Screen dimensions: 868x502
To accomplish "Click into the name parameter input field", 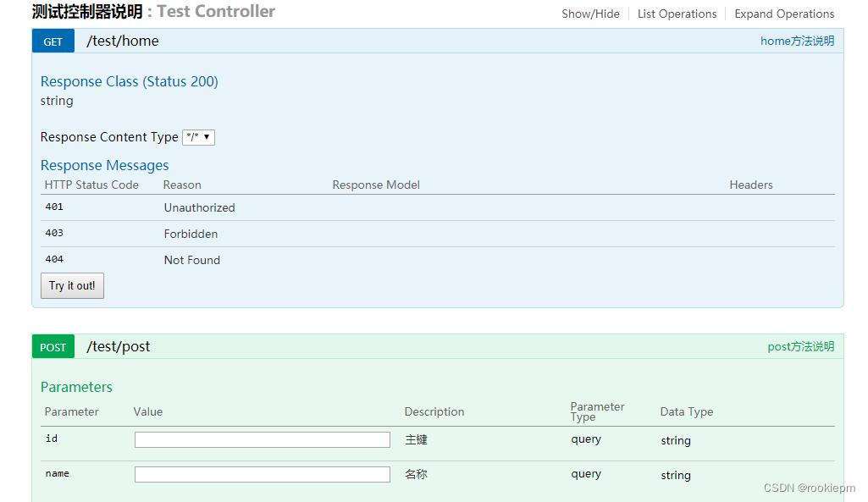I will [x=262, y=474].
